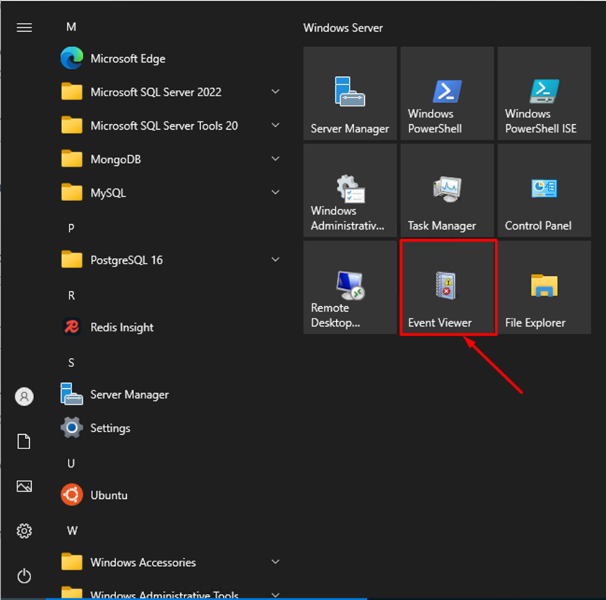Open Redis Insight from the app list
The width and height of the screenshot is (606, 600).
(170, 327)
